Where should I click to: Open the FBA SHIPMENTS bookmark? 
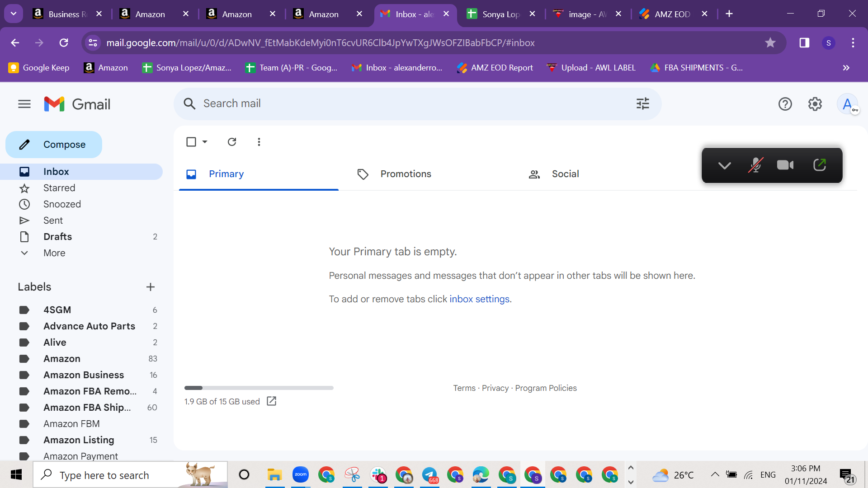click(696, 68)
